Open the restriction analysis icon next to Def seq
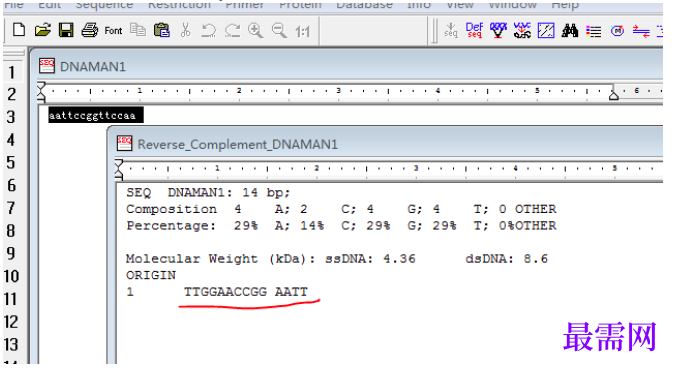 click(x=498, y=30)
